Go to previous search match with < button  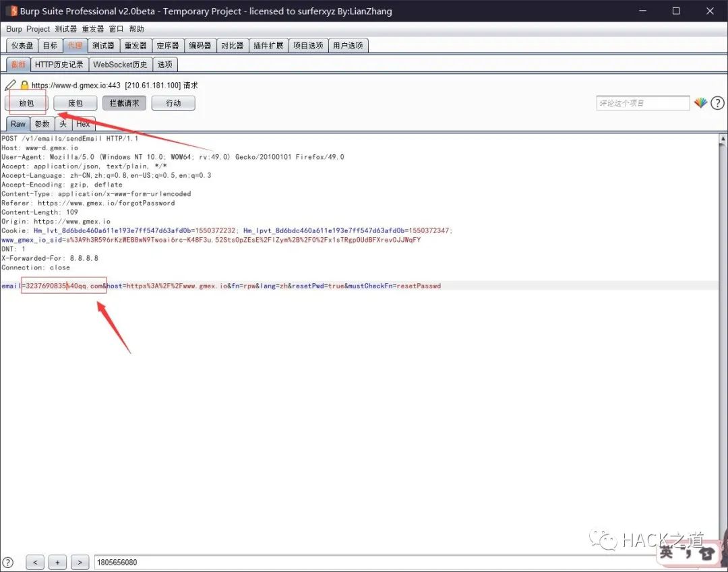pyautogui.click(x=35, y=563)
